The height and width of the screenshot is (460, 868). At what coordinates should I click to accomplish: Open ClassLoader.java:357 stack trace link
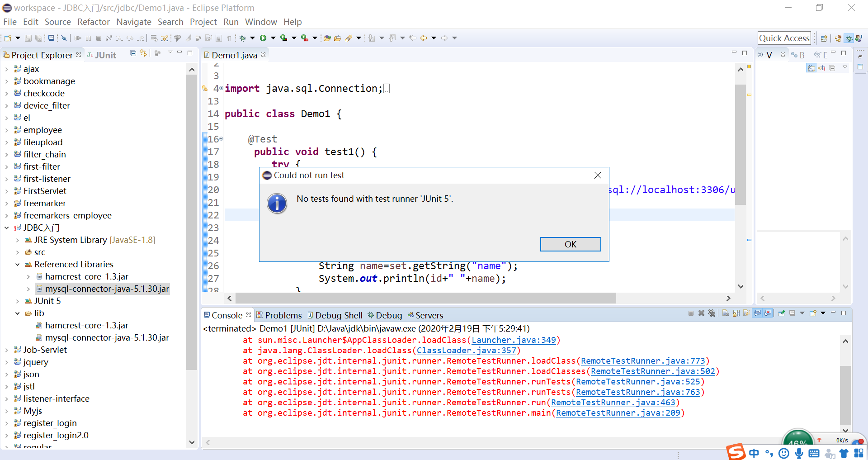point(466,351)
